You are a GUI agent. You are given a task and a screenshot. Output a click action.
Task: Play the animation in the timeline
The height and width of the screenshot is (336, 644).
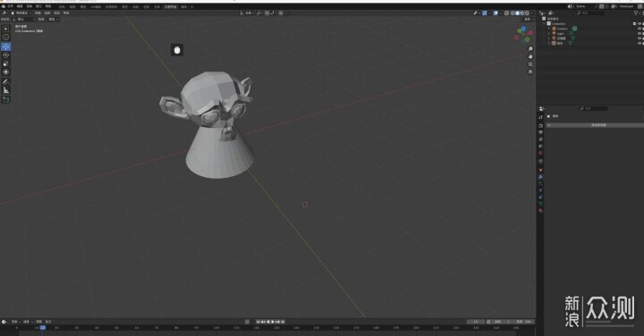(x=273, y=322)
